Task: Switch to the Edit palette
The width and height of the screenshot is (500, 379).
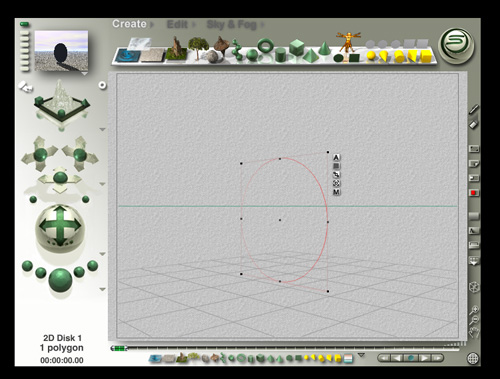Action: point(177,24)
